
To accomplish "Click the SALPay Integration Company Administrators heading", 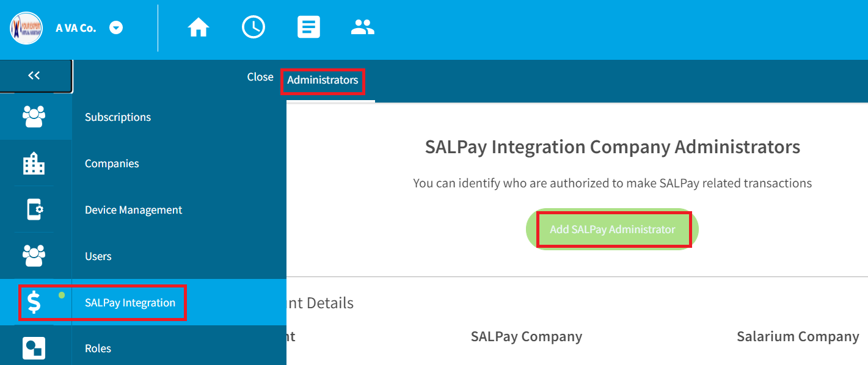I will click(613, 147).
